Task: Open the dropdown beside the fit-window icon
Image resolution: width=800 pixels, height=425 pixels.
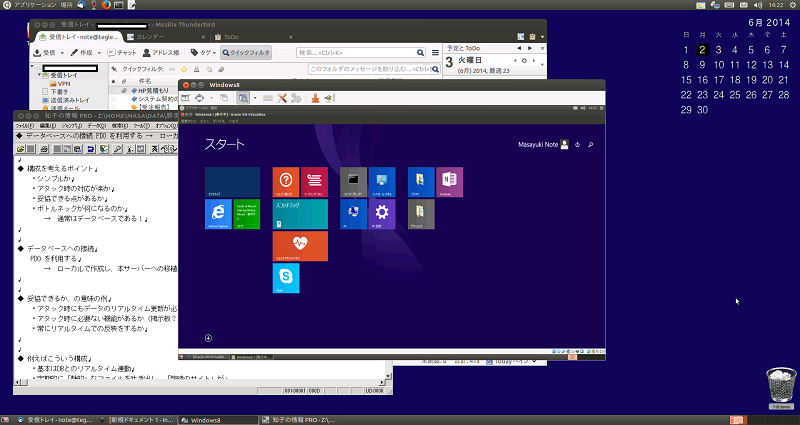Action: coord(211,98)
